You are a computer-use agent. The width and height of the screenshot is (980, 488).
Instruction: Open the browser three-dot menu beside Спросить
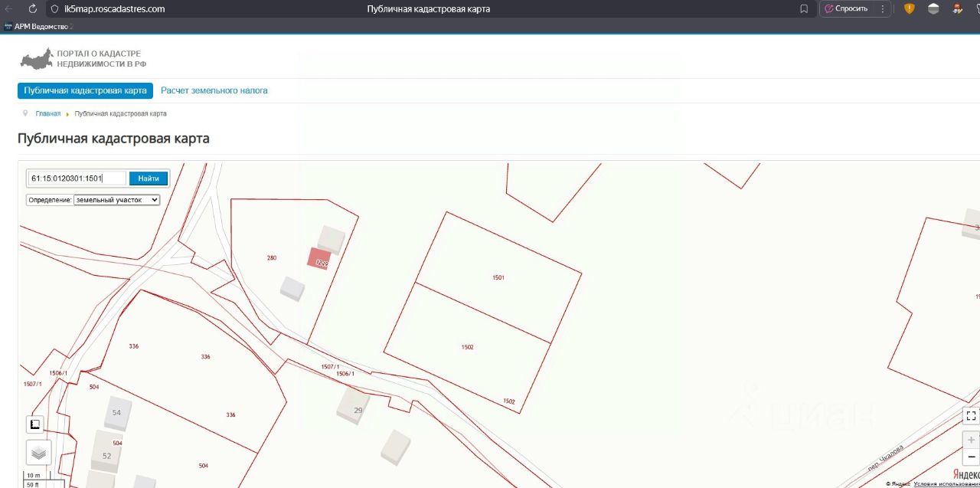click(x=883, y=9)
